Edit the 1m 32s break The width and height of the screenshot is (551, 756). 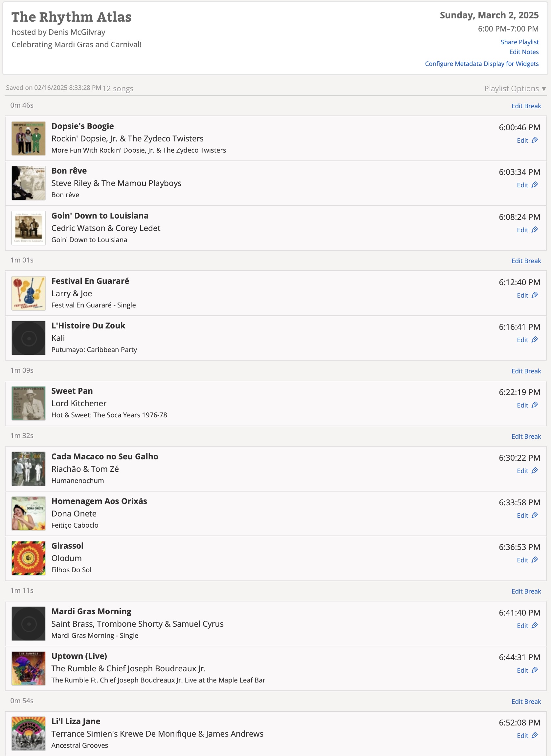coord(526,436)
